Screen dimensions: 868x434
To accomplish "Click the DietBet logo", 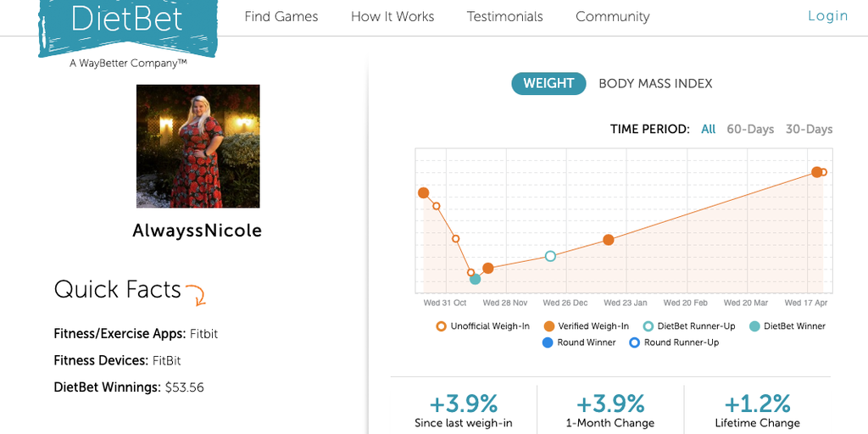I will [x=127, y=29].
